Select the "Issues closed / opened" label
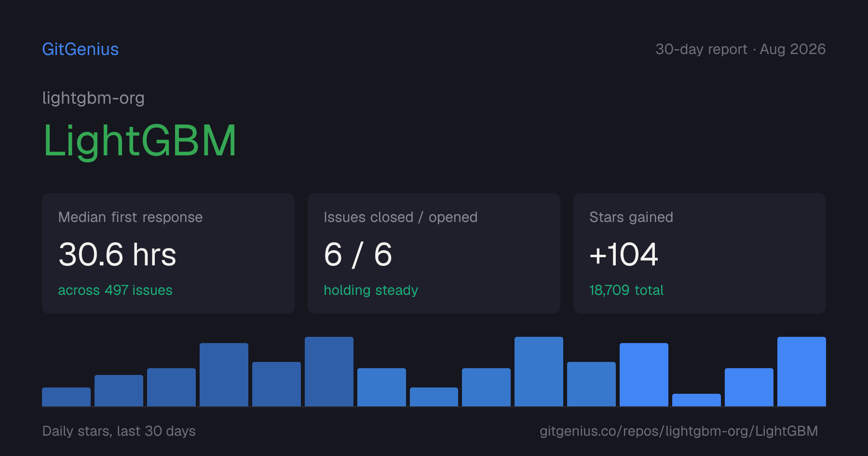 click(401, 217)
